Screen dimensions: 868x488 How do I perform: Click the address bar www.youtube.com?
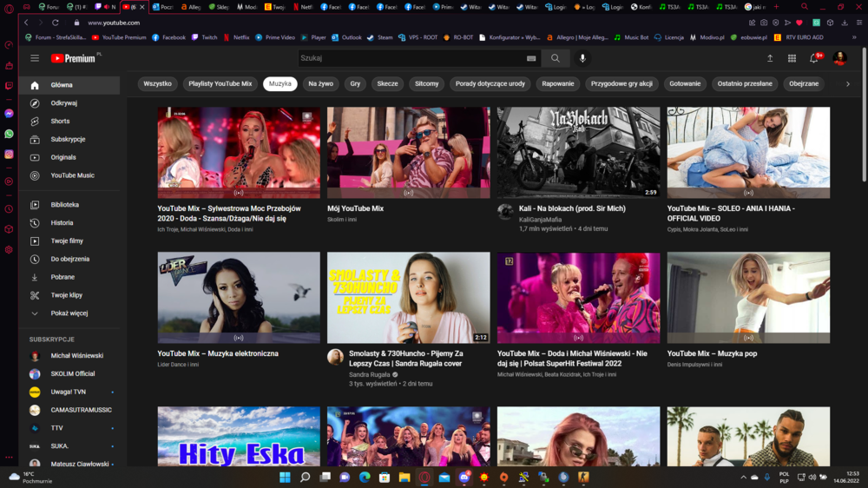(114, 23)
